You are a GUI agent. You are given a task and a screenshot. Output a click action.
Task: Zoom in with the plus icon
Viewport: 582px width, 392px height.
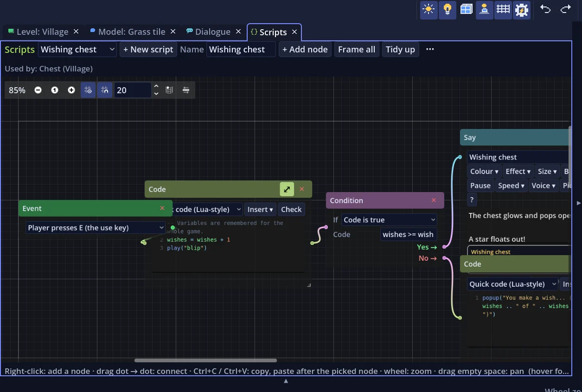(x=71, y=90)
